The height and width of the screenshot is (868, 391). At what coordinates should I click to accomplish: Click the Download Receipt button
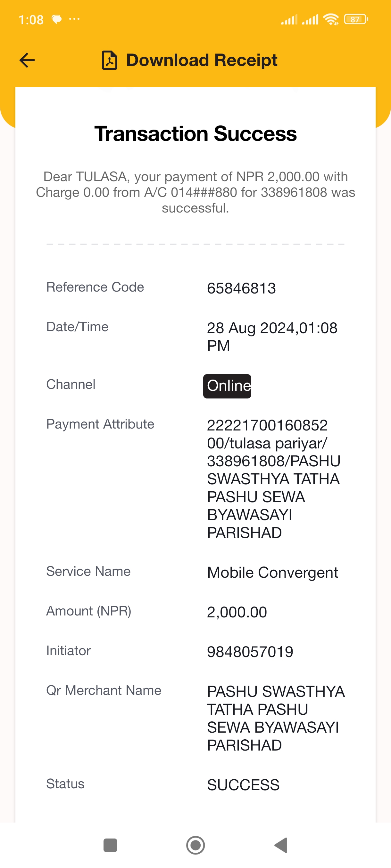(x=190, y=60)
